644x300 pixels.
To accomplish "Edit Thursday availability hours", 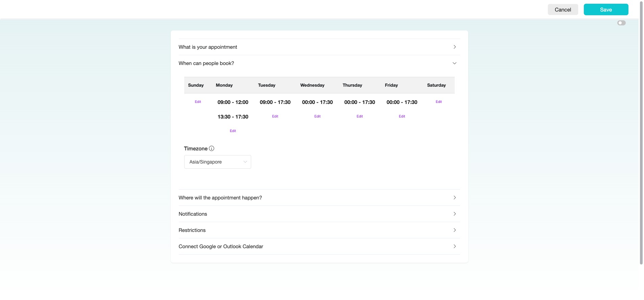I will point(360,116).
